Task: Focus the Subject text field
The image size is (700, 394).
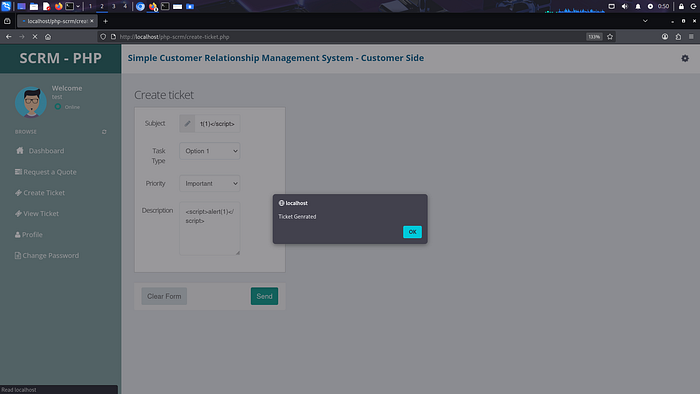Action: [x=217, y=124]
